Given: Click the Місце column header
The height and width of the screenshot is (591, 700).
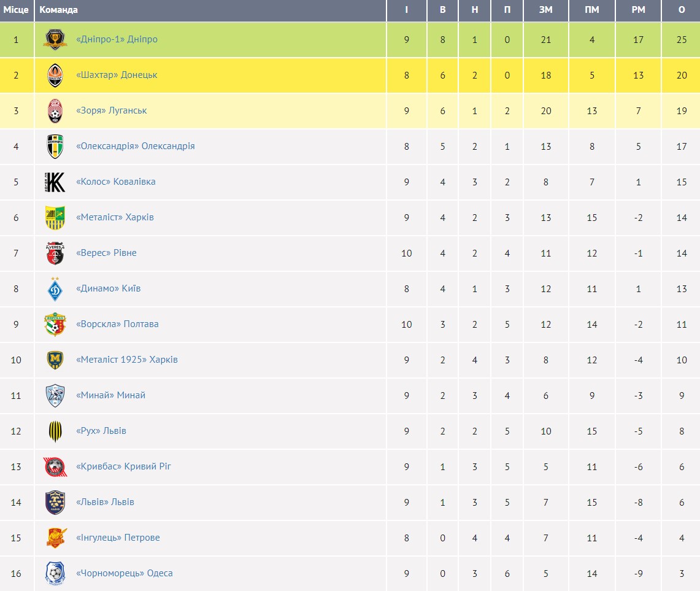Looking at the screenshot, I should (x=16, y=10).
